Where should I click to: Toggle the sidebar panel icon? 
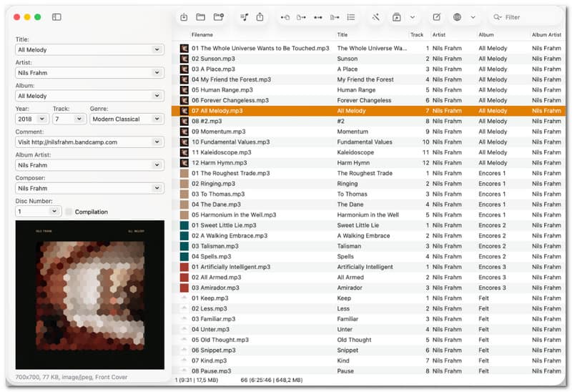(56, 16)
